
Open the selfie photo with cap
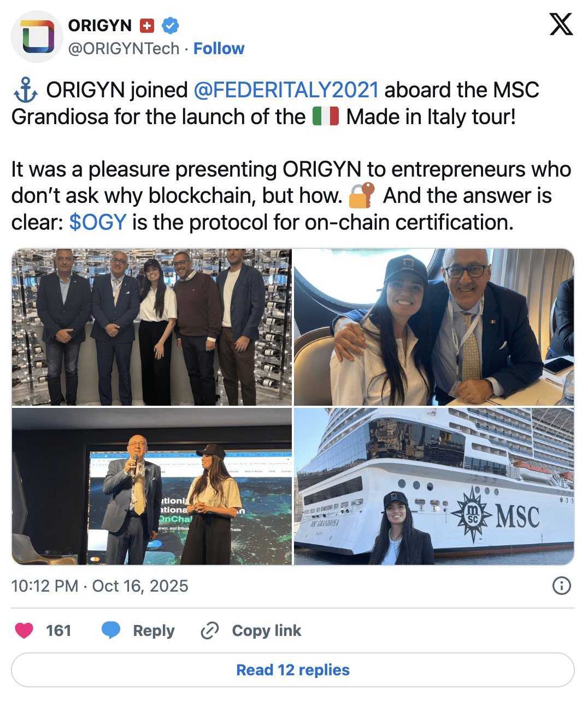(x=434, y=327)
